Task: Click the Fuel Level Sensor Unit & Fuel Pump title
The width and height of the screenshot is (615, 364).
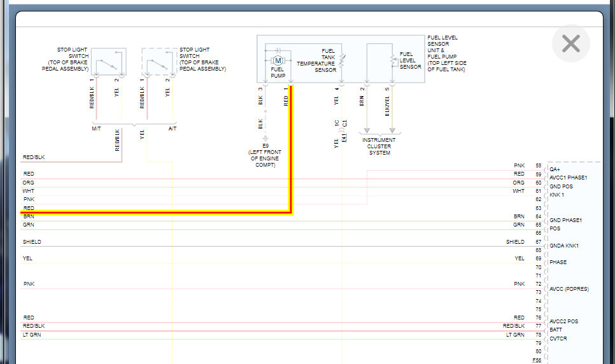Action: (x=442, y=53)
